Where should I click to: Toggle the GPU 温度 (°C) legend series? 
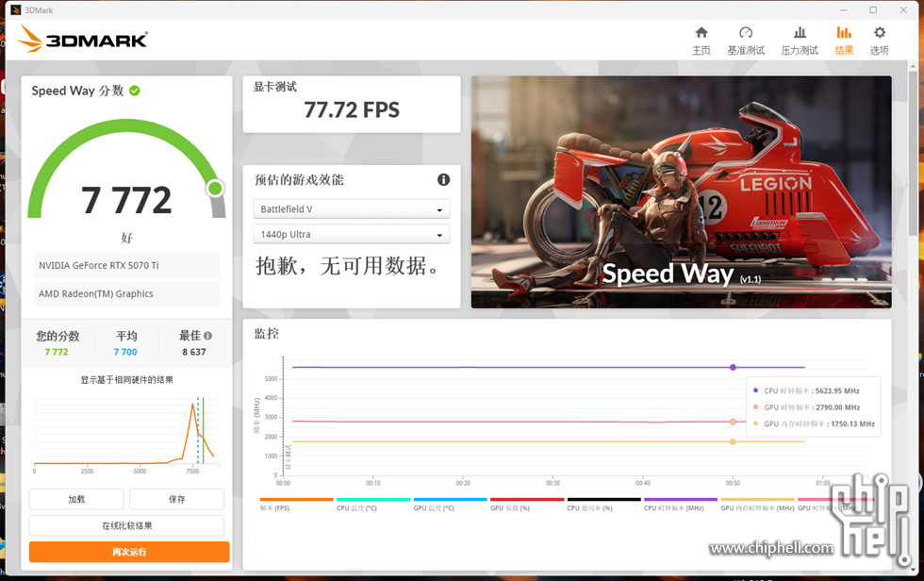(x=451, y=504)
